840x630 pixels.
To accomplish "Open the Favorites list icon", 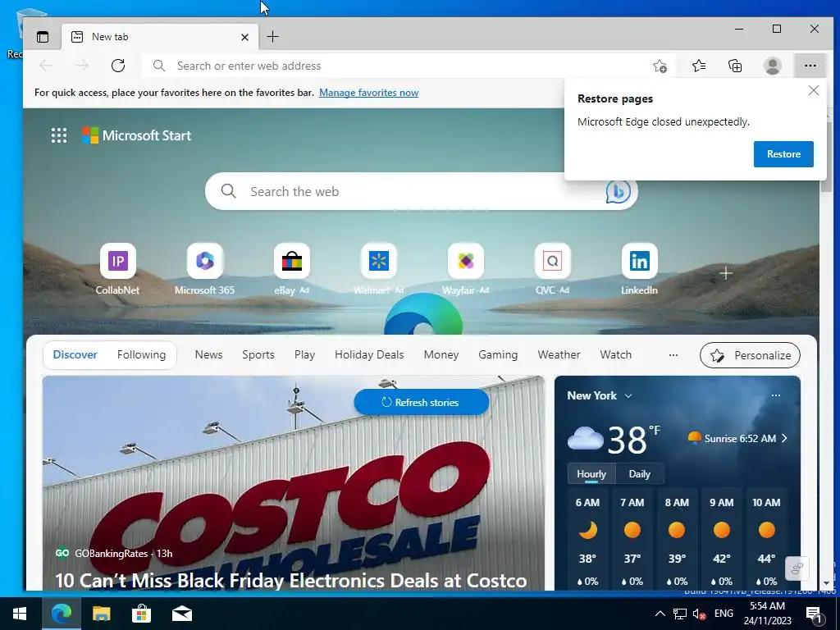I will tap(699, 66).
